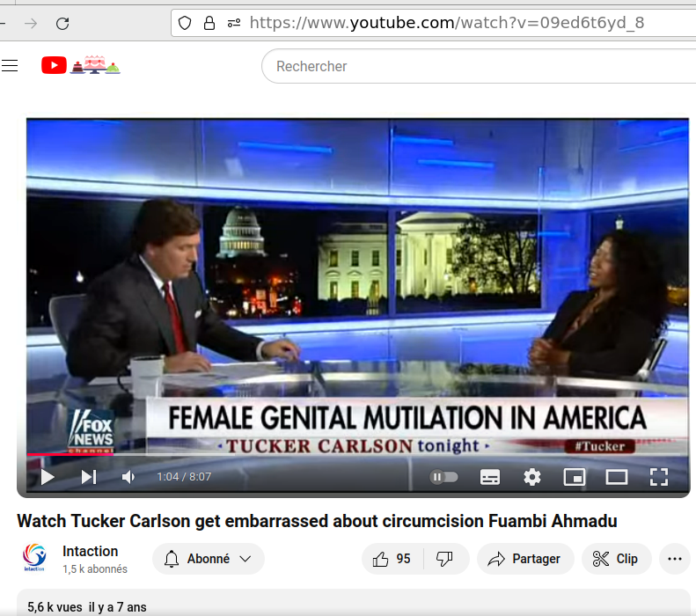Screen dimensions: 696x616
Task: Focus the Rechercher search field
Action: 479,66
